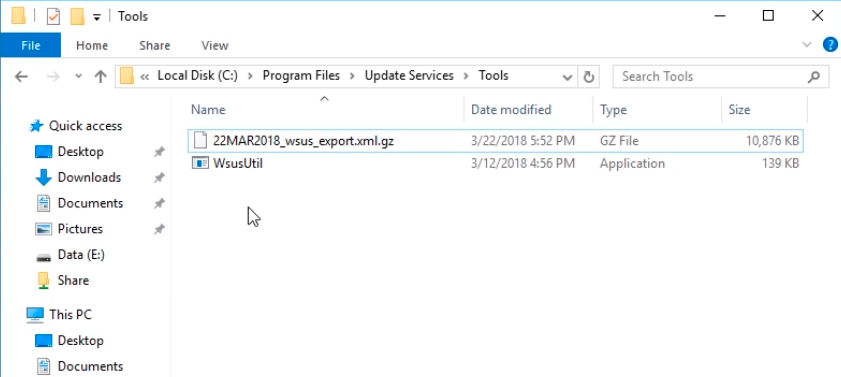Image resolution: width=841 pixels, height=377 pixels.
Task: Open Help via the question mark icon
Action: [831, 45]
